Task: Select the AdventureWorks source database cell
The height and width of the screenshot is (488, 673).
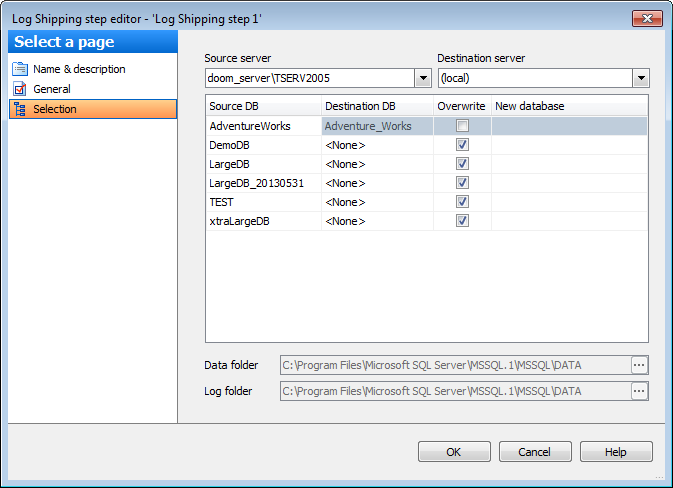Action: [x=264, y=126]
